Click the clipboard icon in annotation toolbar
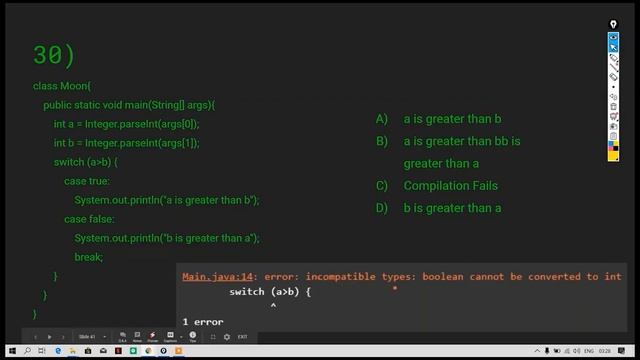This screenshot has height=360, width=640. 613,136
